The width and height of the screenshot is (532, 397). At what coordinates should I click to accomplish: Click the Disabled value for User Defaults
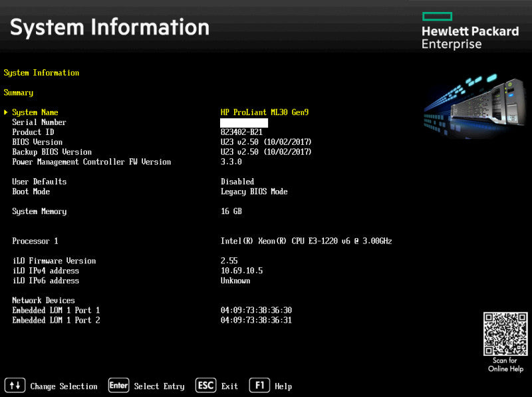237,182
